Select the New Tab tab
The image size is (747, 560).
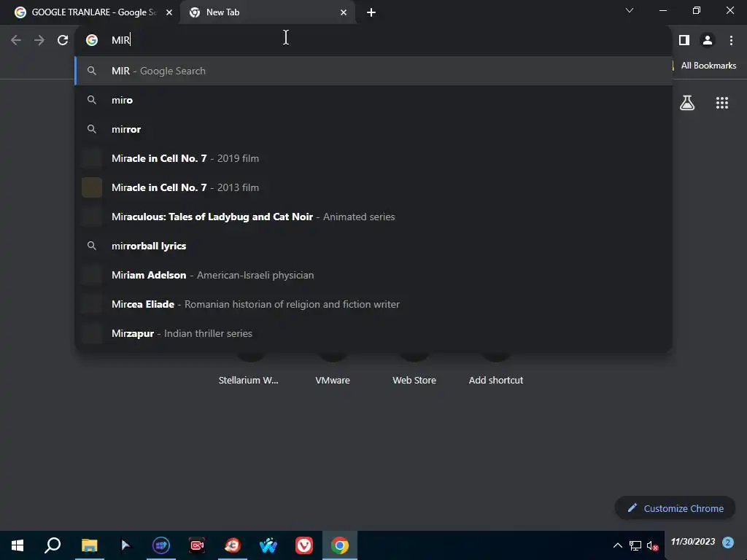pos(267,12)
